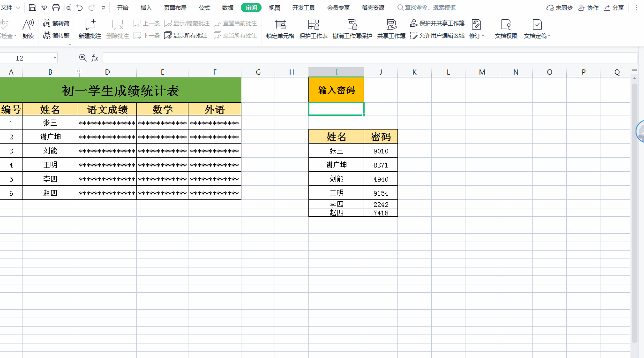Click the Save icon in quick access bar
644x358 pixels.
coord(32,8)
